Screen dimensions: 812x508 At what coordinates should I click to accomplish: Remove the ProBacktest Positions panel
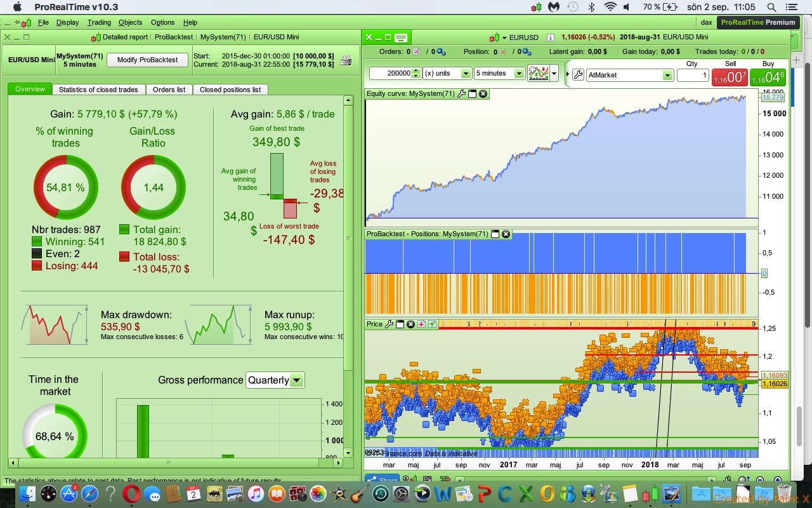coord(506,234)
